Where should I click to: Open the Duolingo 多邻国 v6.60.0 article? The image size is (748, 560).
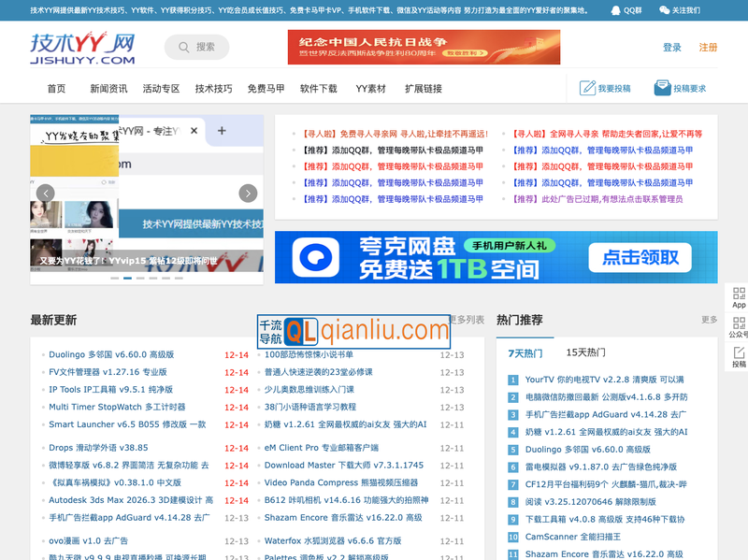pos(111,355)
